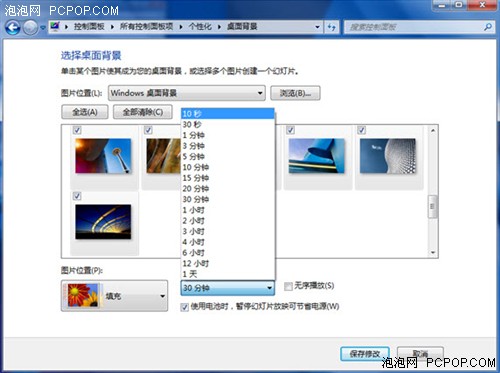500x373 pixels.
Task: Uncheck the blue building wallpaper's checkbox
Action: click(291, 130)
